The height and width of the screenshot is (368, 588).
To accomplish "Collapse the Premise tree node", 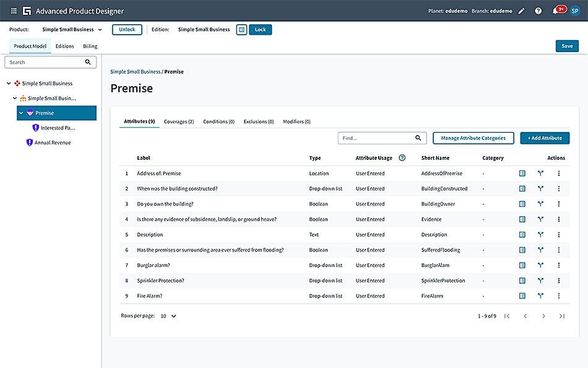I will tap(21, 113).
